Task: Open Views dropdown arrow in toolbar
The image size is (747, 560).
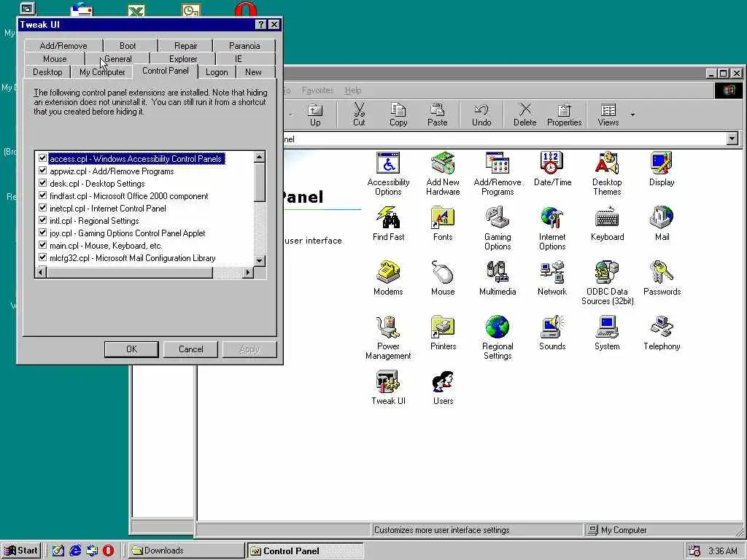Action: pos(632,114)
